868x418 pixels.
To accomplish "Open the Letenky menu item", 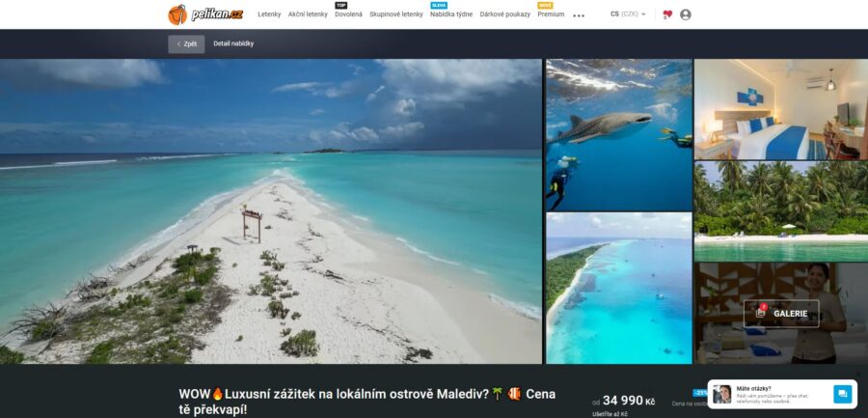I will coord(269,14).
